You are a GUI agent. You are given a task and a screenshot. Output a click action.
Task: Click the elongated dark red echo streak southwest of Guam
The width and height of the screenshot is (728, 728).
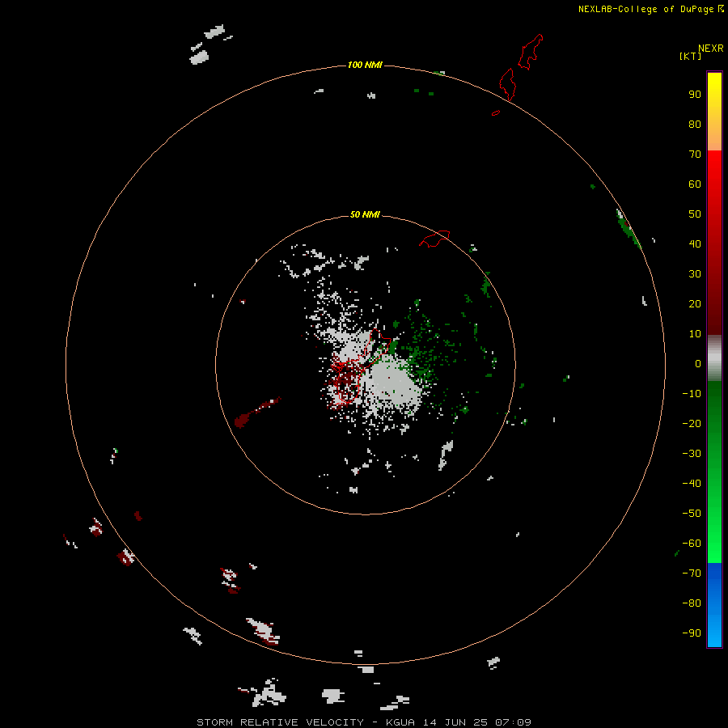[257, 413]
